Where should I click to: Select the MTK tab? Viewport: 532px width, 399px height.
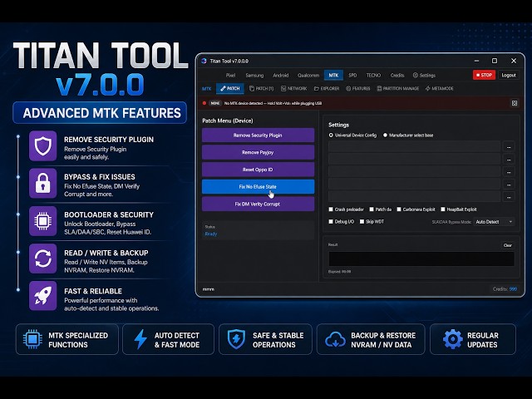tap(333, 75)
